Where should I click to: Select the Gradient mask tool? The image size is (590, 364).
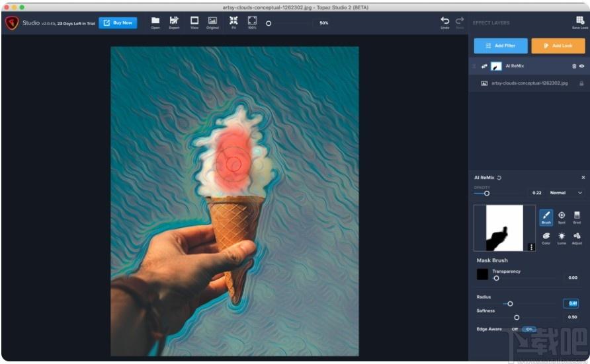pos(577,217)
